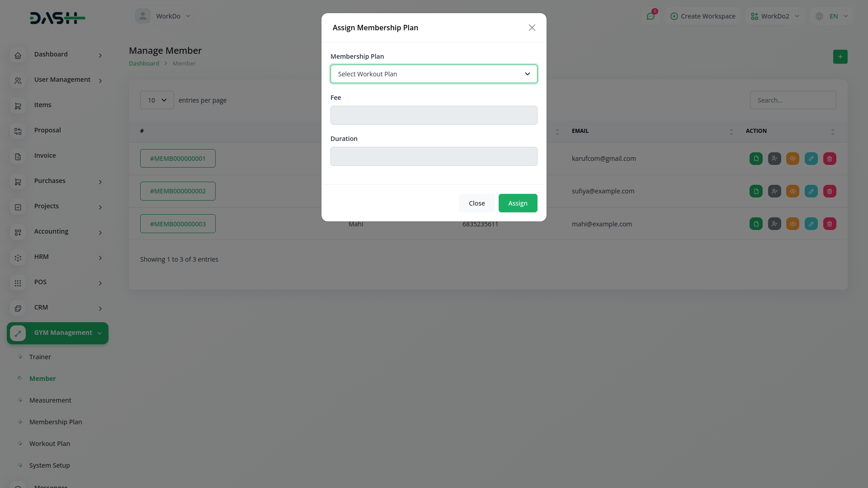
Task: Click the red delete icon for mahi@example.com
Action: (830, 224)
